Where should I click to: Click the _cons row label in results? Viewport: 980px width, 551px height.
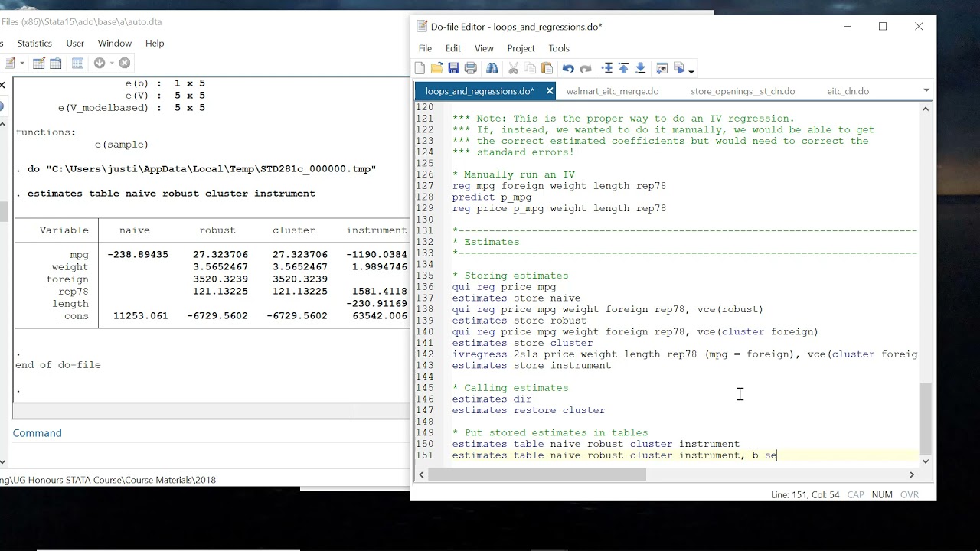click(x=73, y=316)
